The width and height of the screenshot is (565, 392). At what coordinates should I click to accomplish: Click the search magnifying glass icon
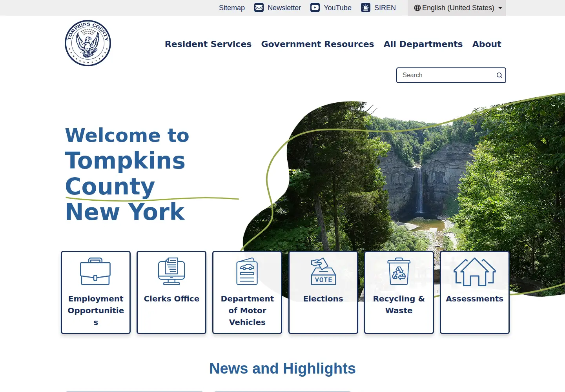click(x=499, y=75)
